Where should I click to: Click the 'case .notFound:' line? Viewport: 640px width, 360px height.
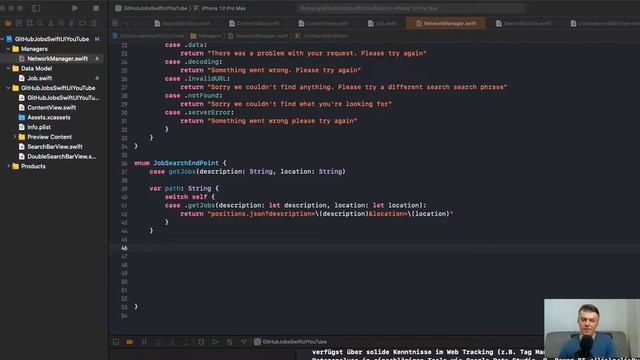(193, 96)
